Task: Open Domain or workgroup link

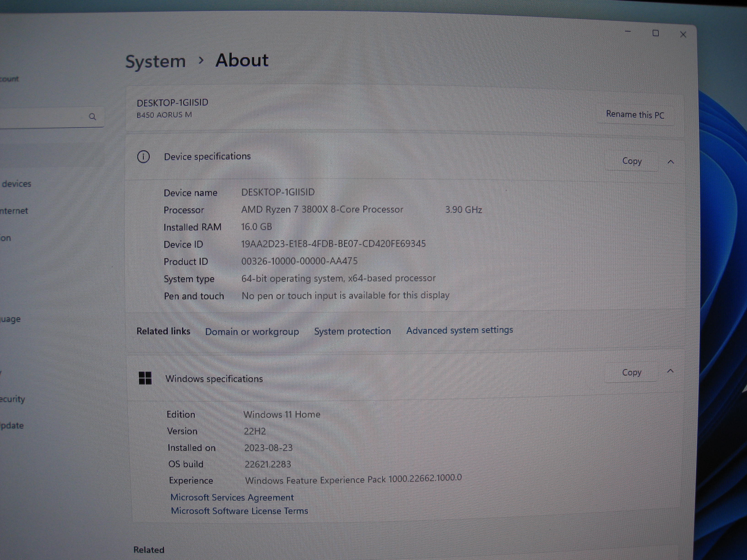Action: tap(252, 331)
